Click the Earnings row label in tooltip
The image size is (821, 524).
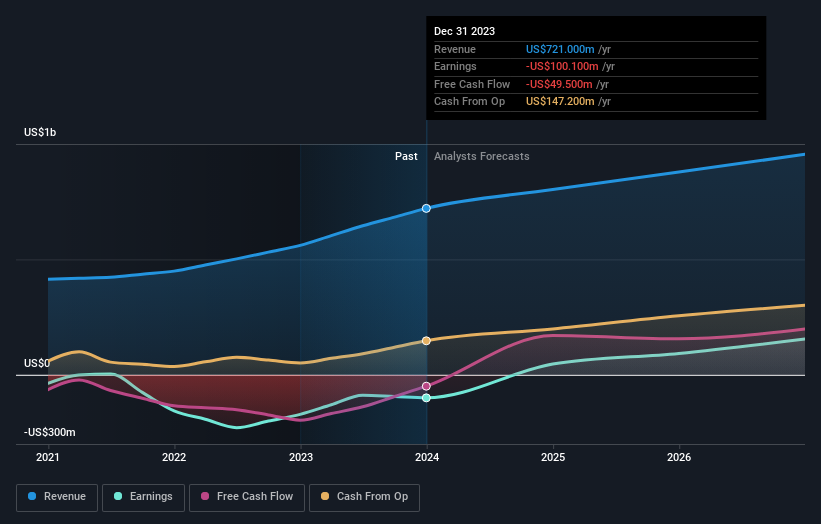click(455, 66)
